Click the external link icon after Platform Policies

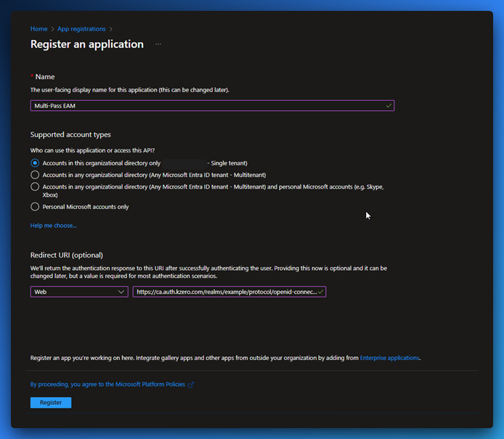point(190,385)
